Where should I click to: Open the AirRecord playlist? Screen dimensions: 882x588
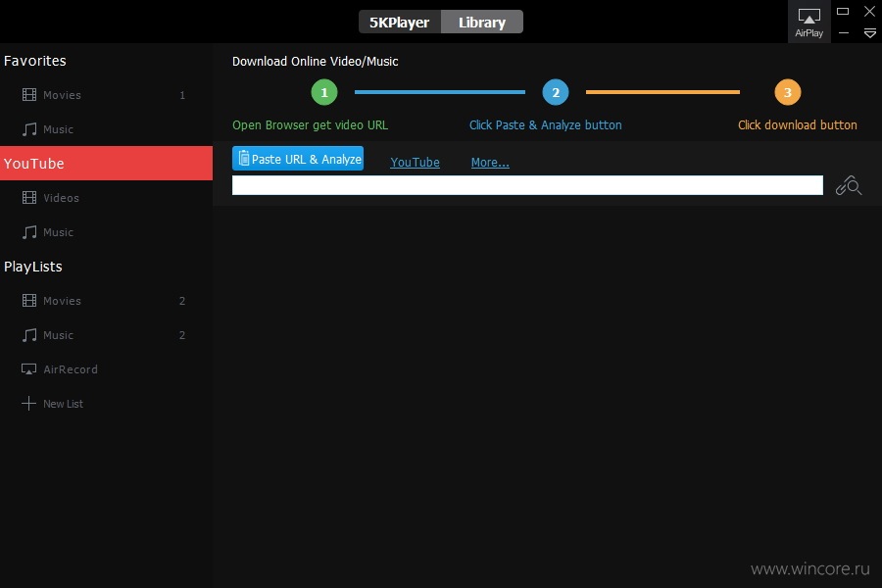pos(106,369)
